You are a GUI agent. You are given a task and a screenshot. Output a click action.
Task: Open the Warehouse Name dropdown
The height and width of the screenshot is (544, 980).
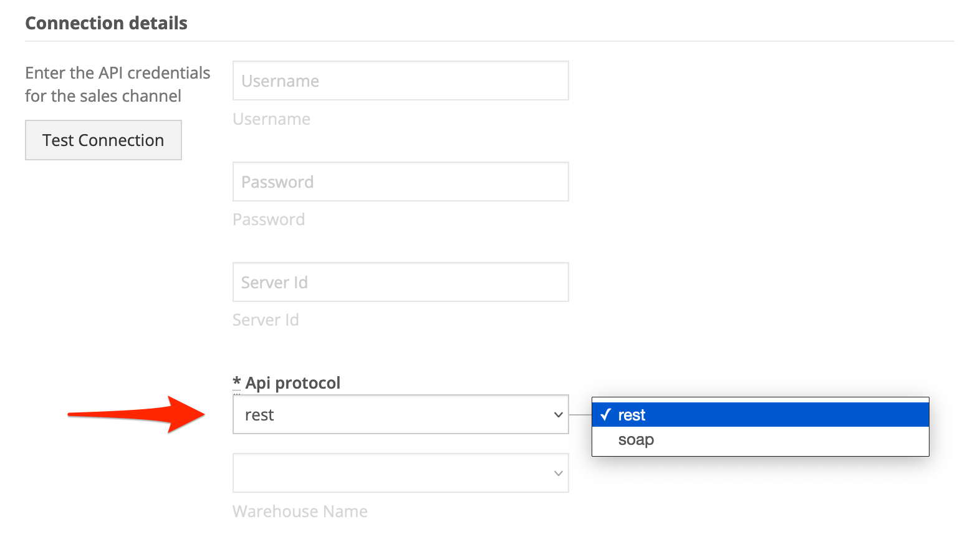click(401, 473)
